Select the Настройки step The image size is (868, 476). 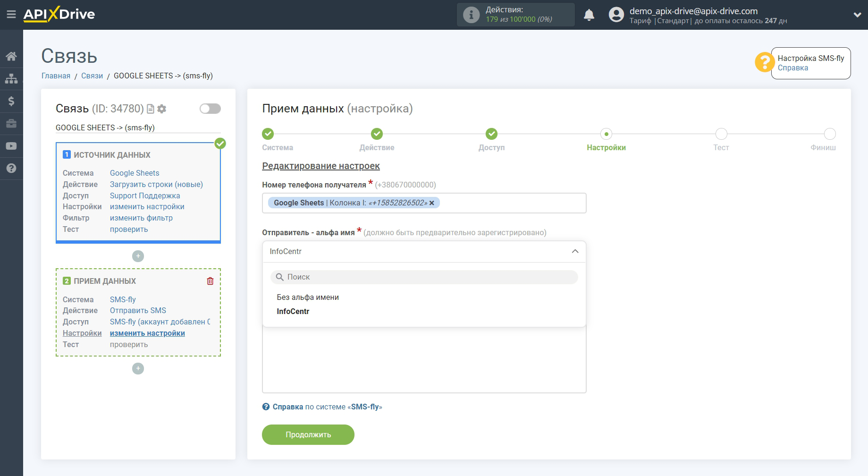click(606, 134)
